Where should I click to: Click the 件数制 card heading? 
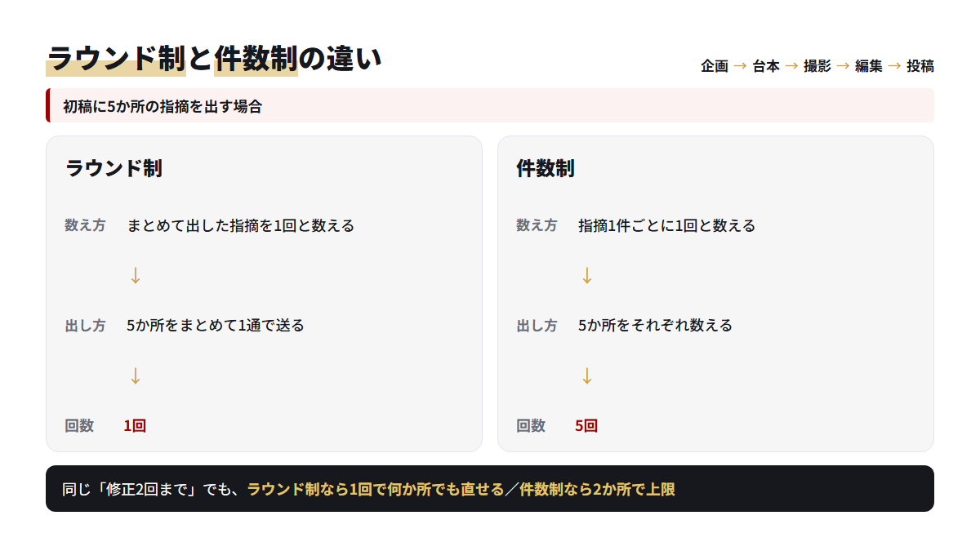point(546,169)
